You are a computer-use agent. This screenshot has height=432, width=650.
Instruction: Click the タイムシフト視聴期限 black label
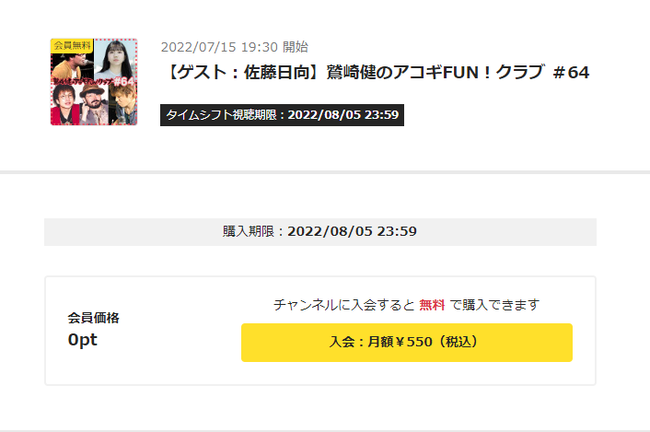[x=223, y=115]
